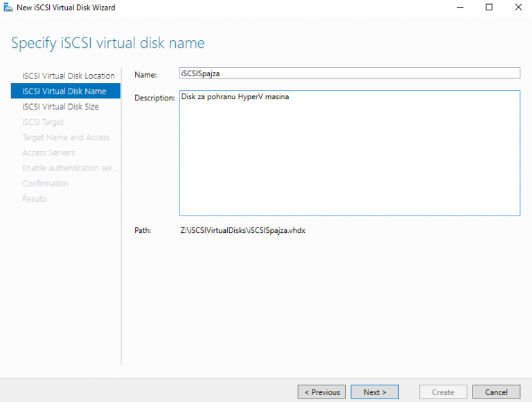Click the Previous button
The image size is (532, 402).
(x=322, y=392)
